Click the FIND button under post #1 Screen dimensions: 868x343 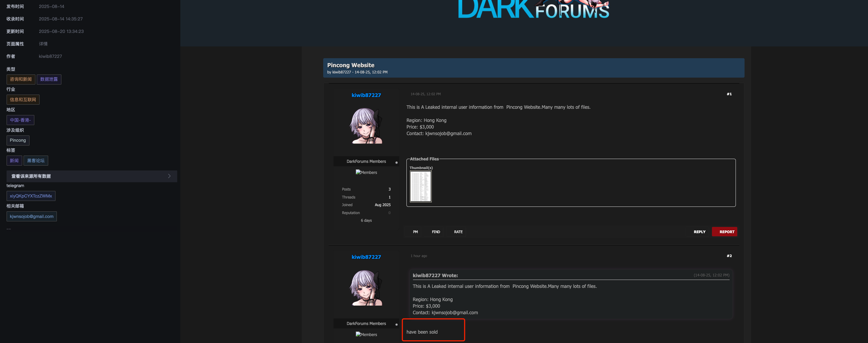436,232
